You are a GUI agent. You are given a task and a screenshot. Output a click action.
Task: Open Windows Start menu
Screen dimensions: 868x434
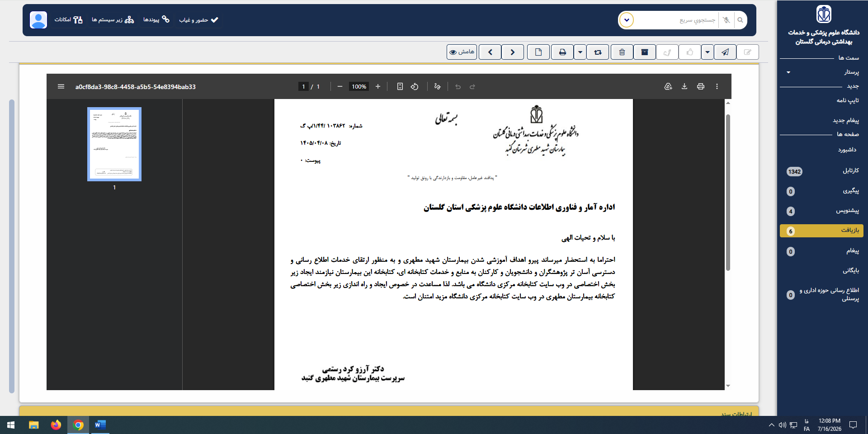11,425
